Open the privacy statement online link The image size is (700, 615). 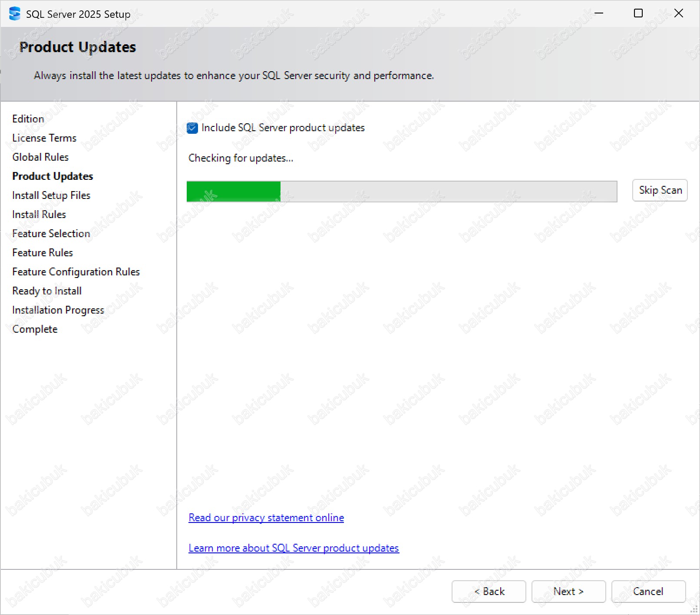[x=266, y=518]
